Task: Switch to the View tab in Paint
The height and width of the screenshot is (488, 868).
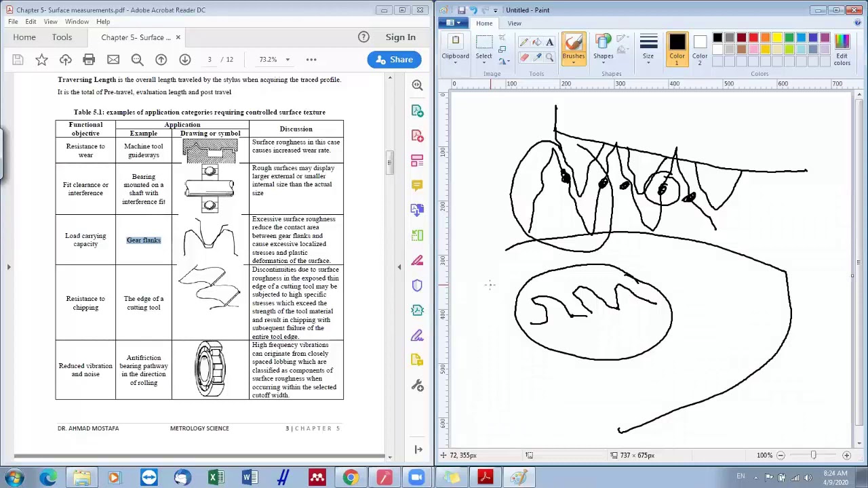Action: 515,23
